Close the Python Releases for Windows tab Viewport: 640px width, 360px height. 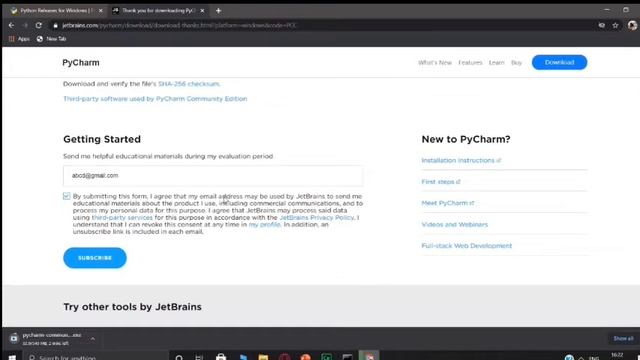100,11
